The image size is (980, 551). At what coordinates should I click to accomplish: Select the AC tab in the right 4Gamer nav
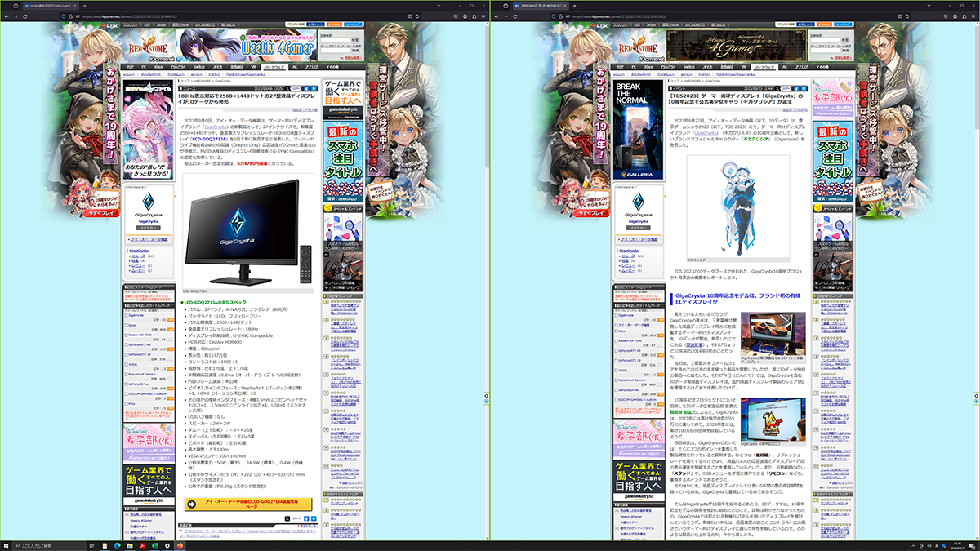[x=785, y=67]
